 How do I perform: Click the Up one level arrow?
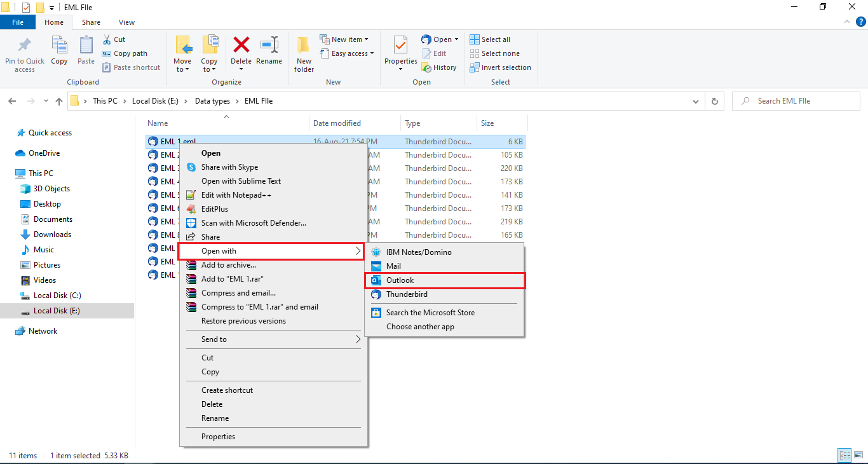tap(59, 101)
